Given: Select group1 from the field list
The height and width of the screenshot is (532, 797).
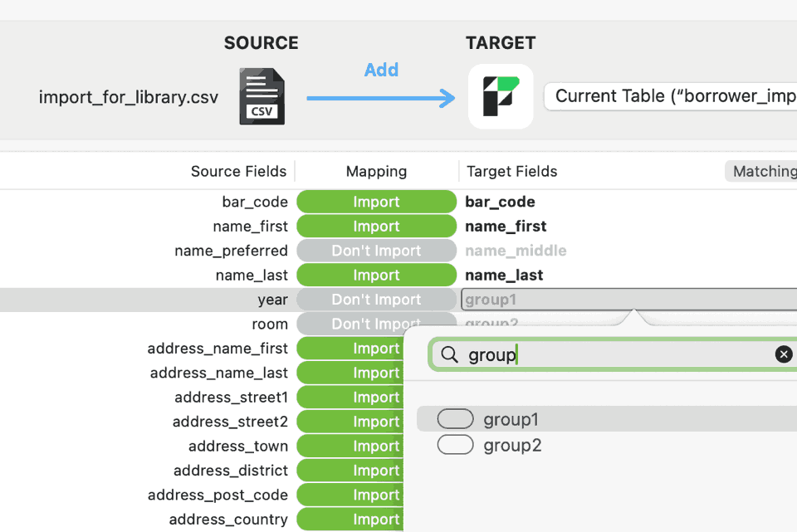Looking at the screenshot, I should 511,420.
